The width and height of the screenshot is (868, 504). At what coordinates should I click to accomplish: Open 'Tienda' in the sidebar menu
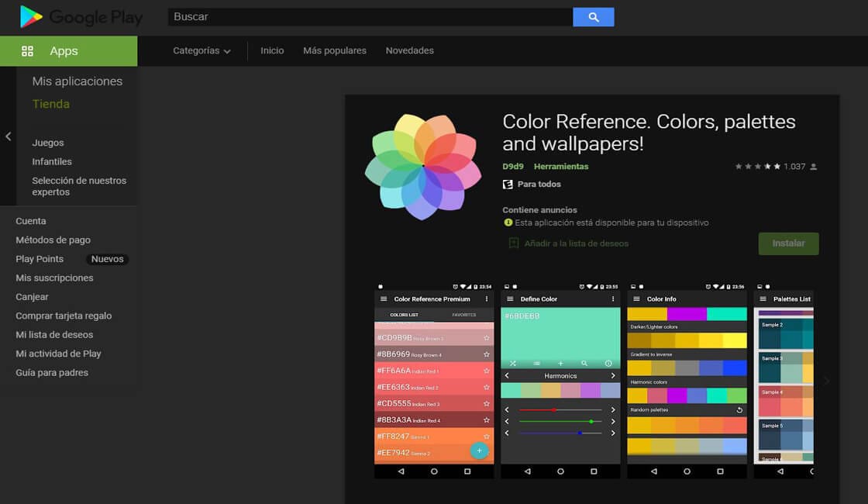50,103
